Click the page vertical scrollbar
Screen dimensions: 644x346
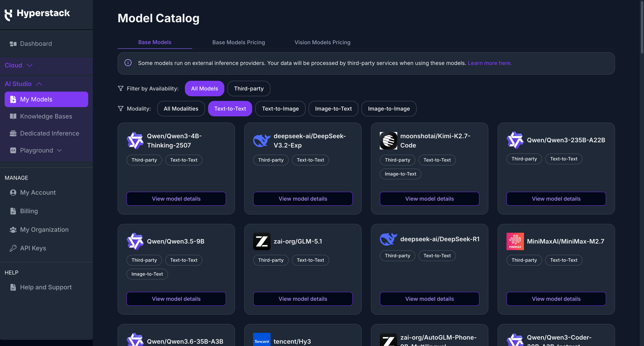(x=642, y=27)
